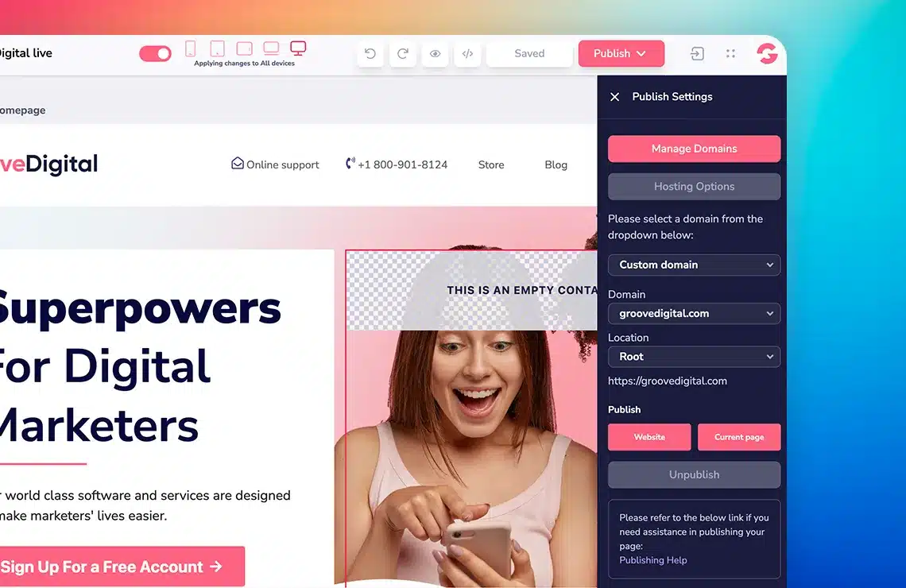Click the Blog navigation item
The image size is (906, 588).
tap(556, 165)
